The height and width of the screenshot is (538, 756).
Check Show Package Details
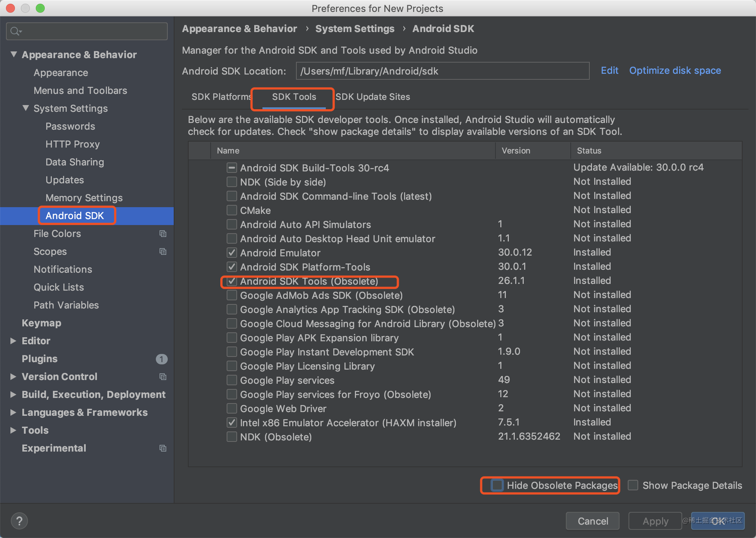tap(633, 485)
